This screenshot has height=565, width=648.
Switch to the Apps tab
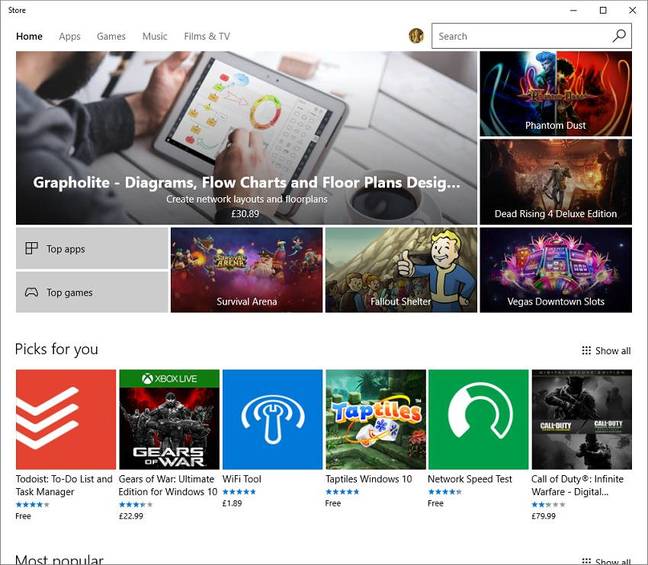69,36
